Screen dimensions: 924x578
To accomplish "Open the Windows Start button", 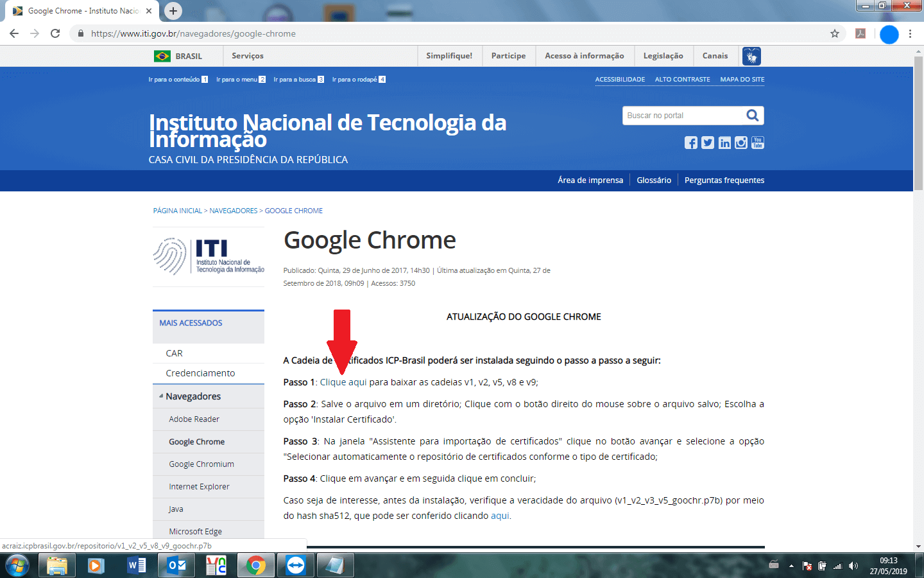I will point(17,566).
